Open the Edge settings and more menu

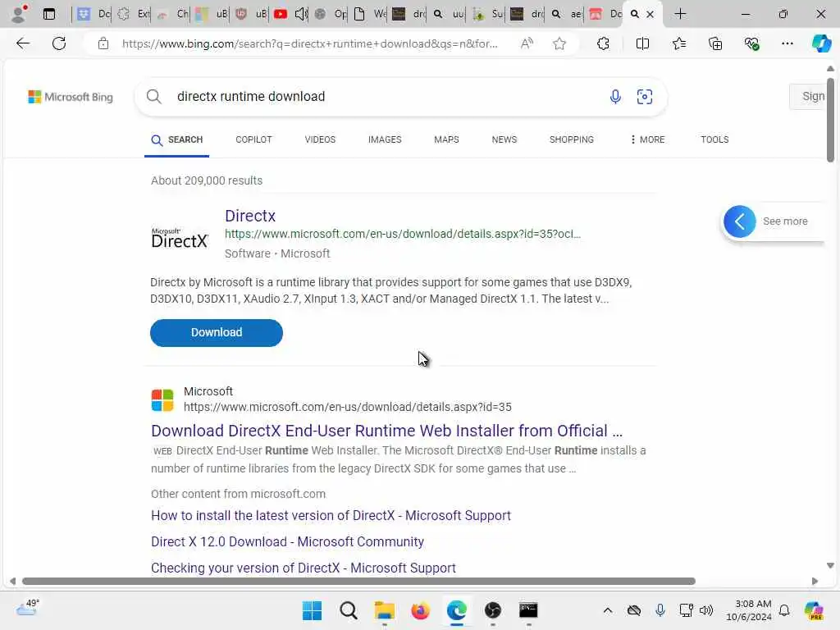[x=787, y=43]
